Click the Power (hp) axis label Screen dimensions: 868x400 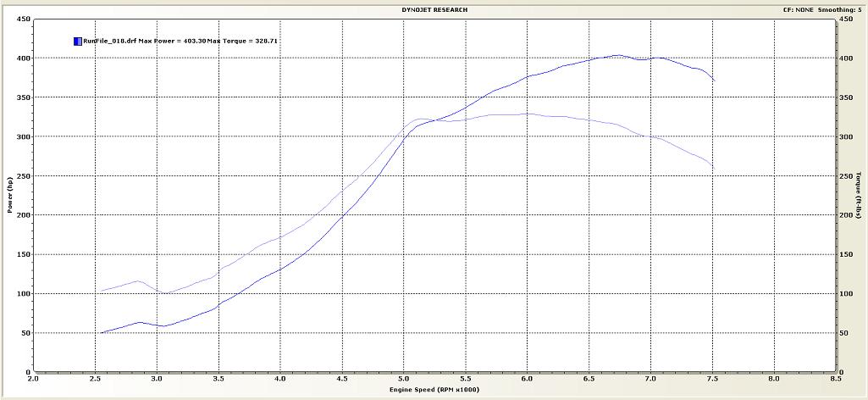tap(10, 195)
